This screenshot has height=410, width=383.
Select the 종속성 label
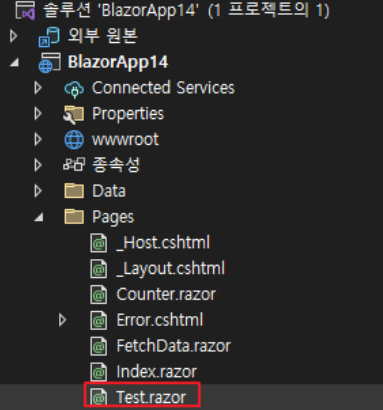tap(116, 165)
